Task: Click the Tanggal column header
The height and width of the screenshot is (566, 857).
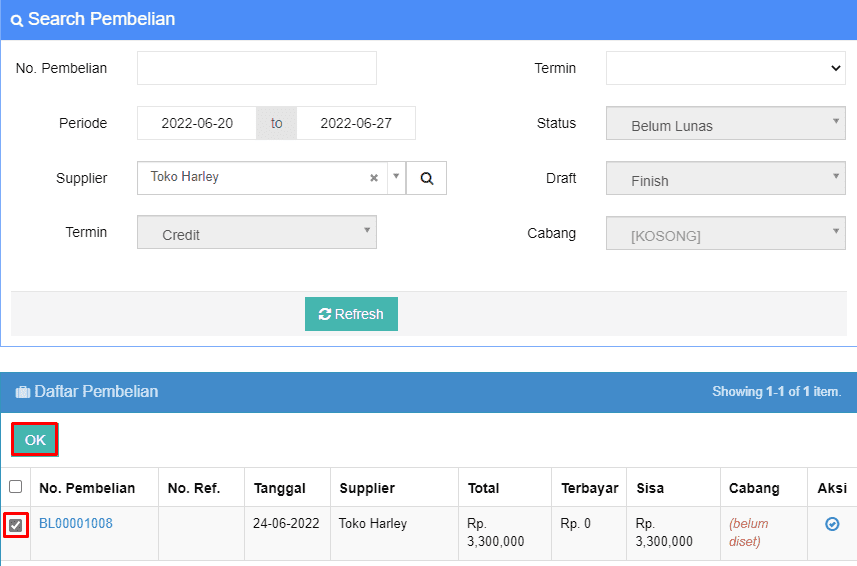Action: 280,488
